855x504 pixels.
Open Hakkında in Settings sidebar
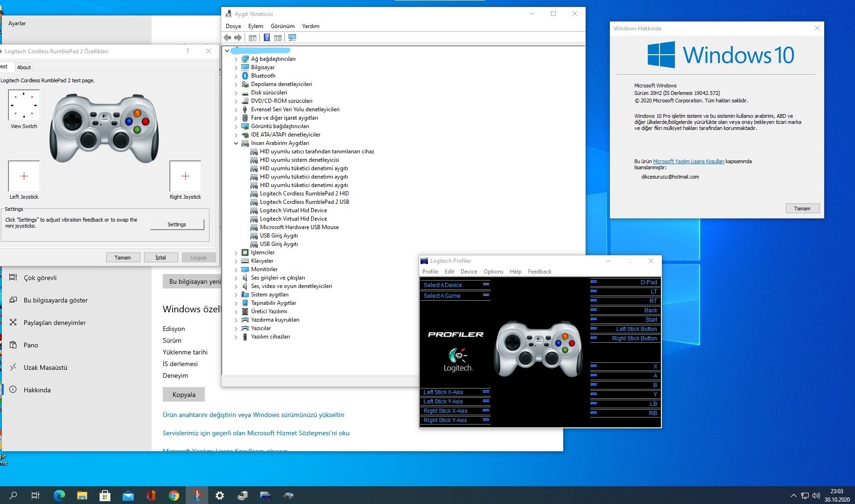[37, 390]
